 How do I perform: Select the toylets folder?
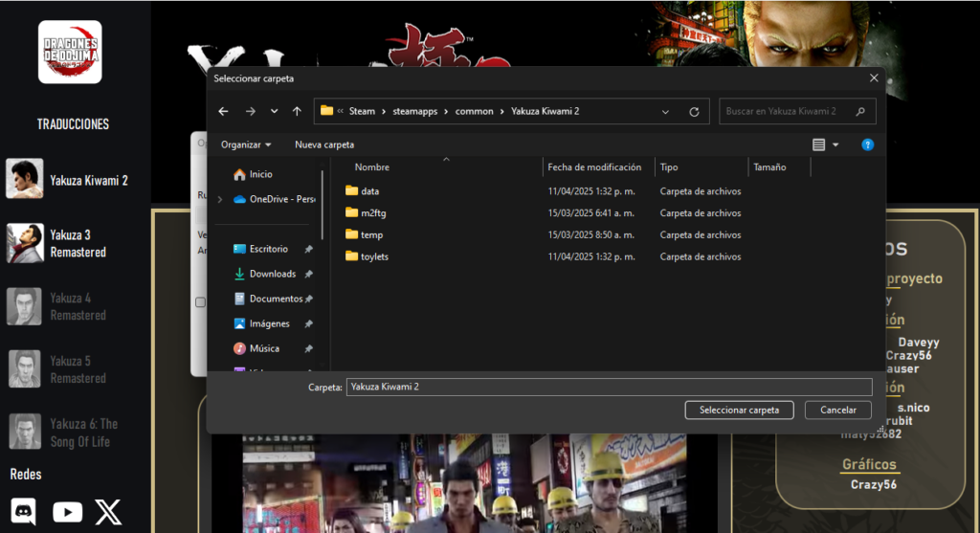[x=367, y=256]
